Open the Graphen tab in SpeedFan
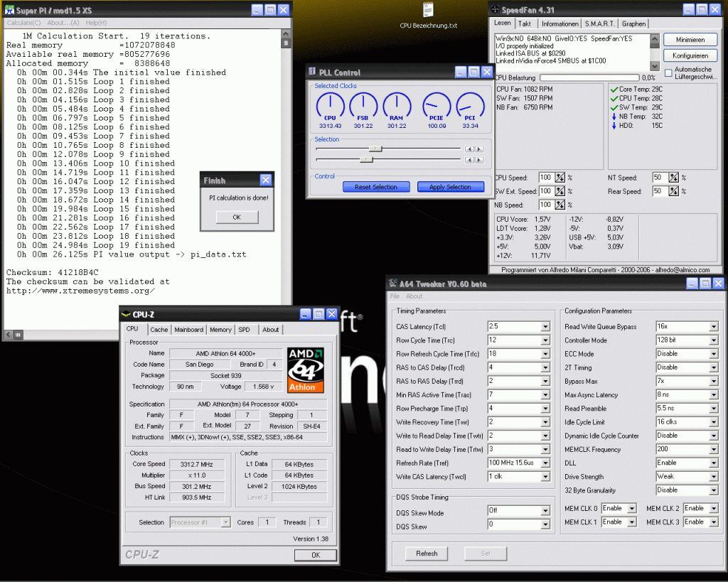 click(x=633, y=23)
